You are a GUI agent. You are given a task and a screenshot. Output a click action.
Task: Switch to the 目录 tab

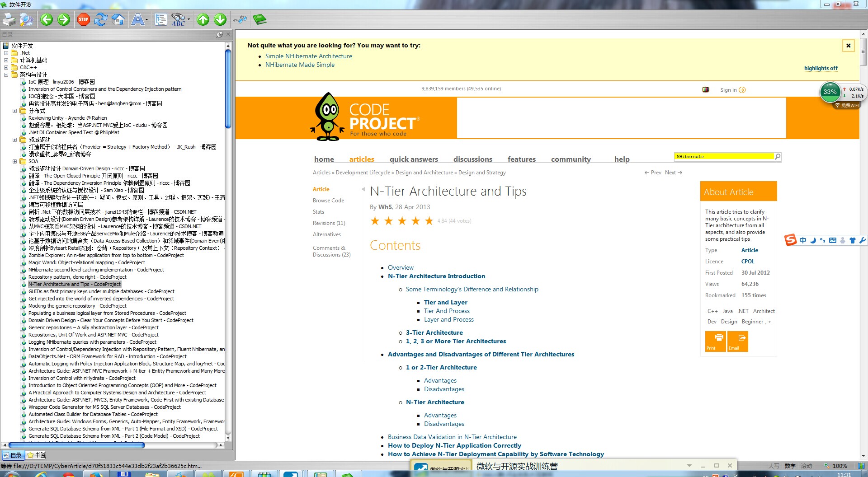pyautogui.click(x=13, y=455)
